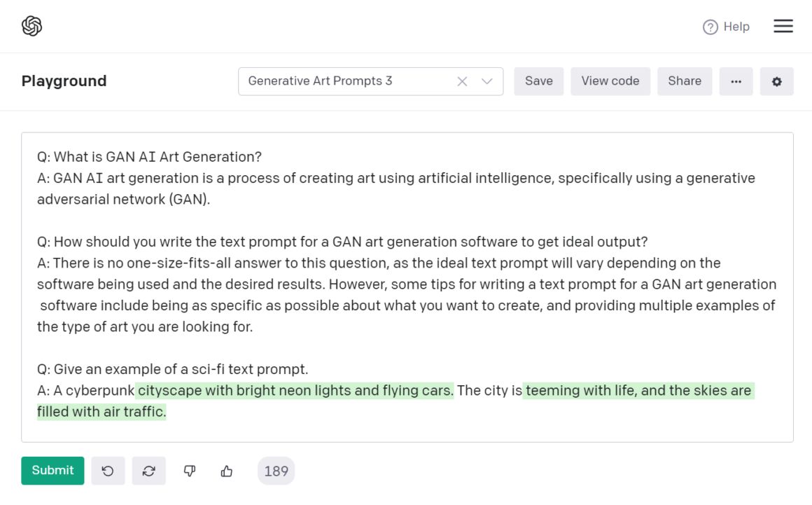Image resolution: width=812 pixels, height=505 pixels.
Task: Click the regenerate response icon
Action: tap(149, 471)
